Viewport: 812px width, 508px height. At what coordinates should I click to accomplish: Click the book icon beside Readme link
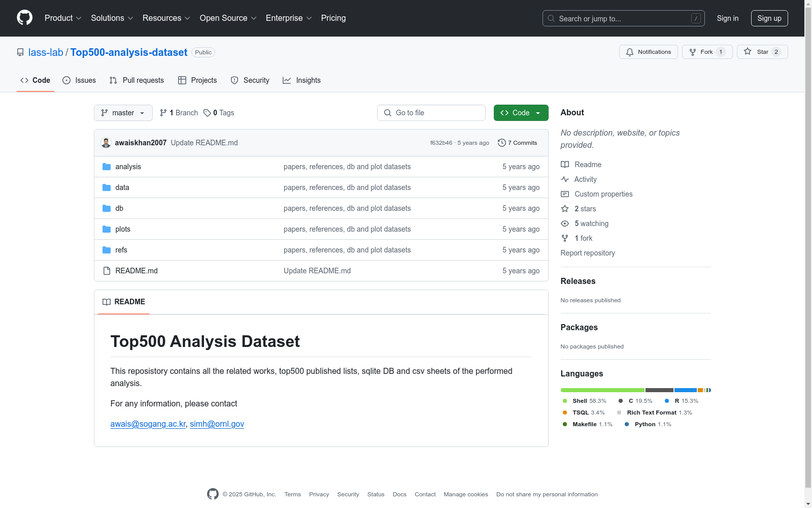pyautogui.click(x=565, y=165)
